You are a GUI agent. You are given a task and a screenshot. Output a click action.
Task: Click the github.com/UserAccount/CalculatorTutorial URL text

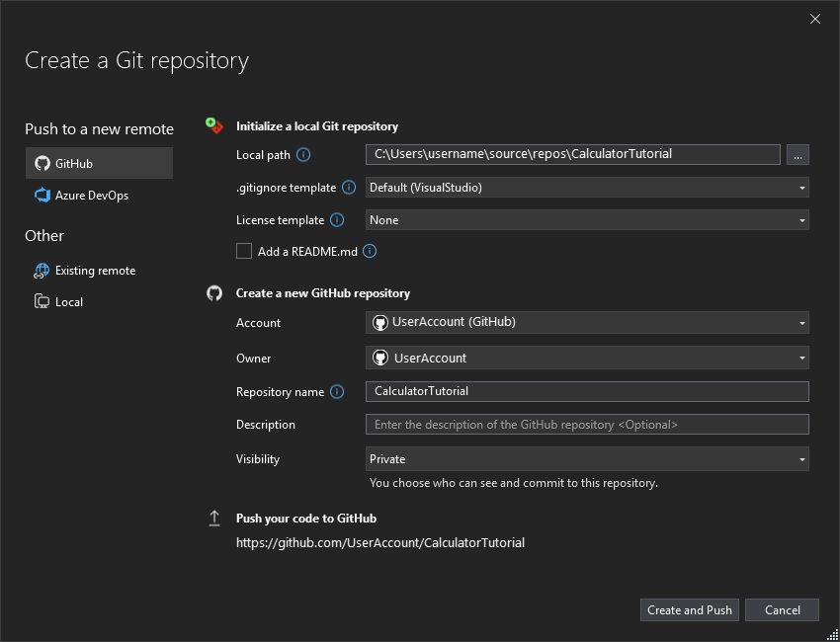380,543
